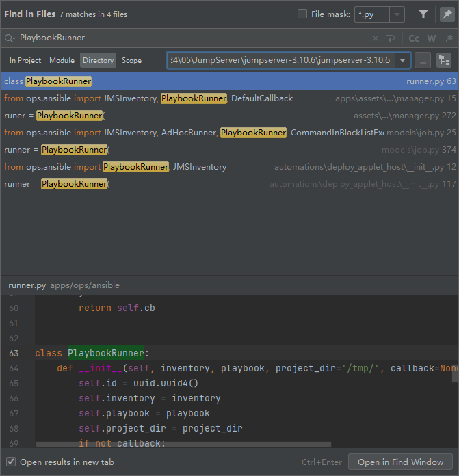Click Open in Find Window button
The width and height of the screenshot is (459, 476).
[400, 462]
